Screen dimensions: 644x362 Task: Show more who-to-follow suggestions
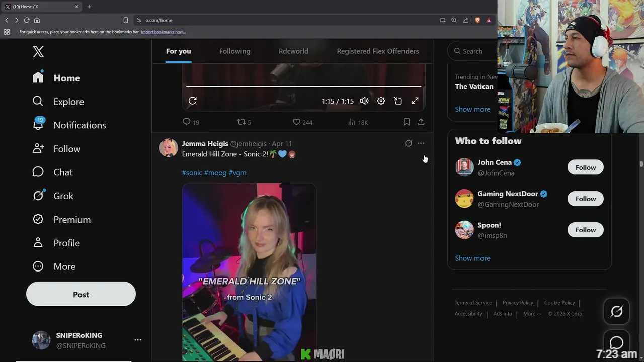(x=472, y=258)
